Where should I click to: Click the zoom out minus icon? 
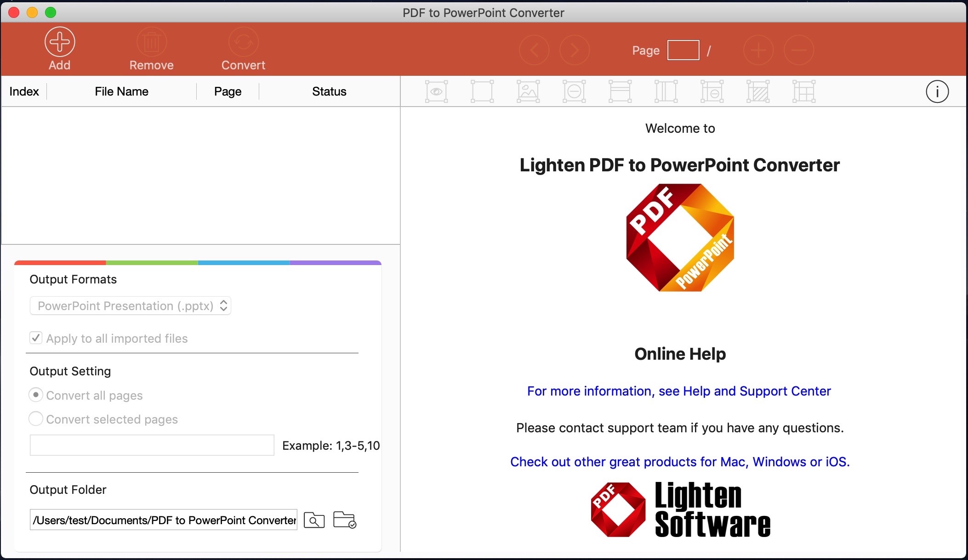click(x=799, y=50)
